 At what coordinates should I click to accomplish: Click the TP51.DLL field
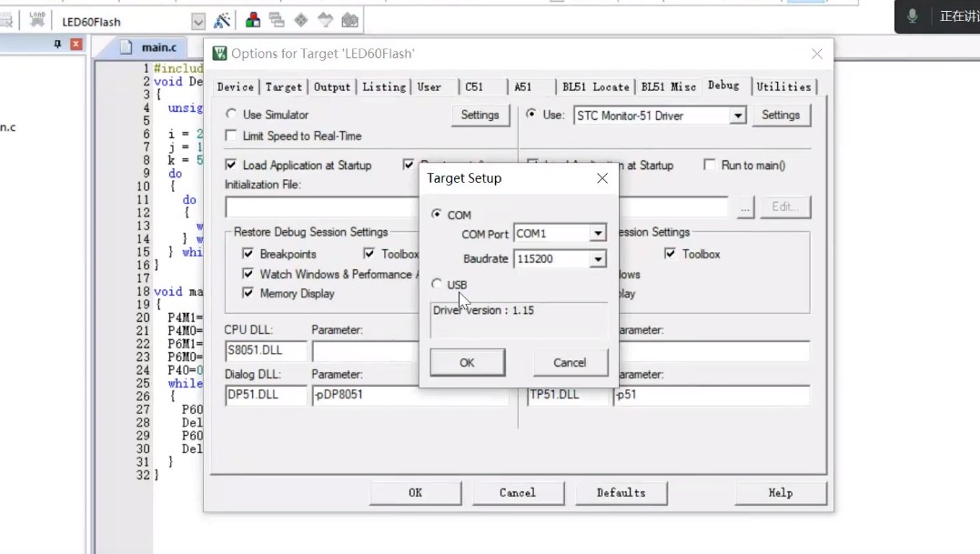pyautogui.click(x=568, y=395)
